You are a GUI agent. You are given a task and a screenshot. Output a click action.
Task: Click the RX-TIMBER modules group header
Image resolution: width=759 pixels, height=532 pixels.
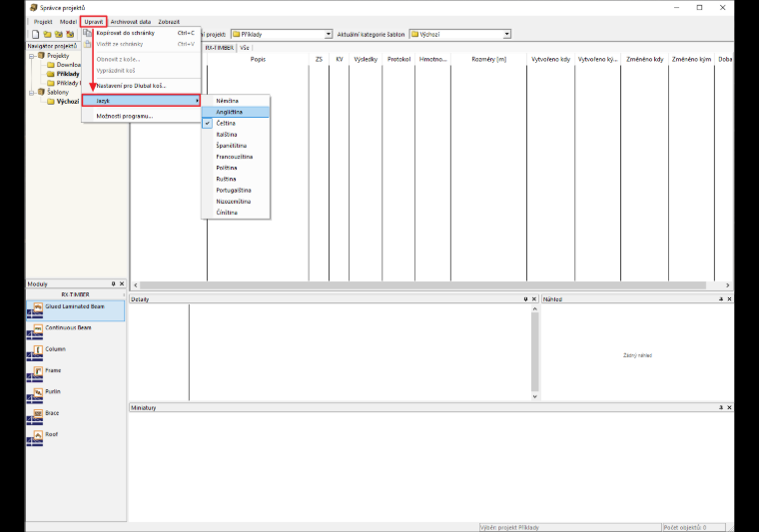tap(76, 294)
